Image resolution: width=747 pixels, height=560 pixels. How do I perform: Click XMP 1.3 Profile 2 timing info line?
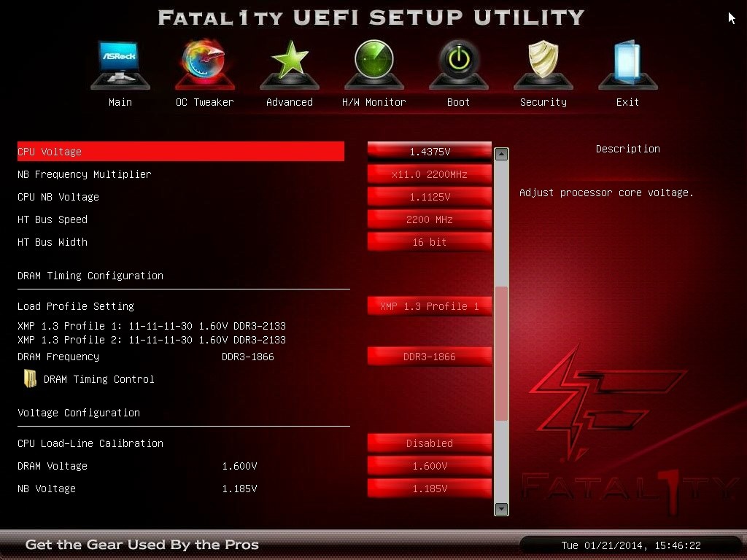[152, 340]
